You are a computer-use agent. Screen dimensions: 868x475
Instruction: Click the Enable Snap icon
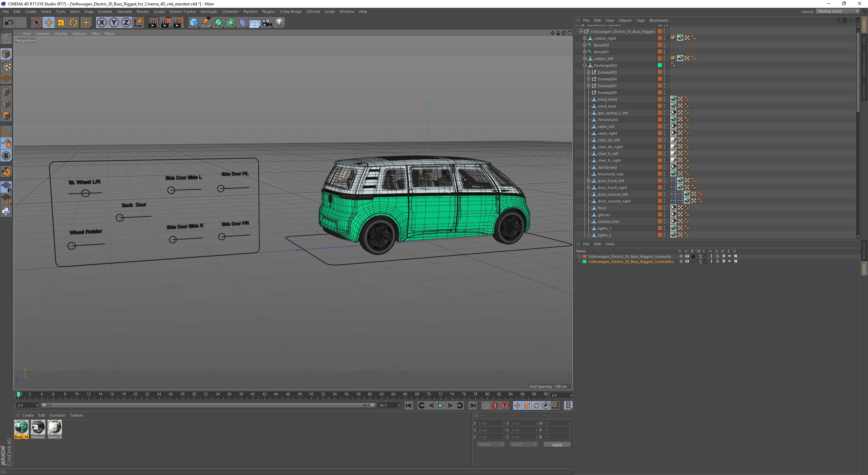[x=6, y=172]
